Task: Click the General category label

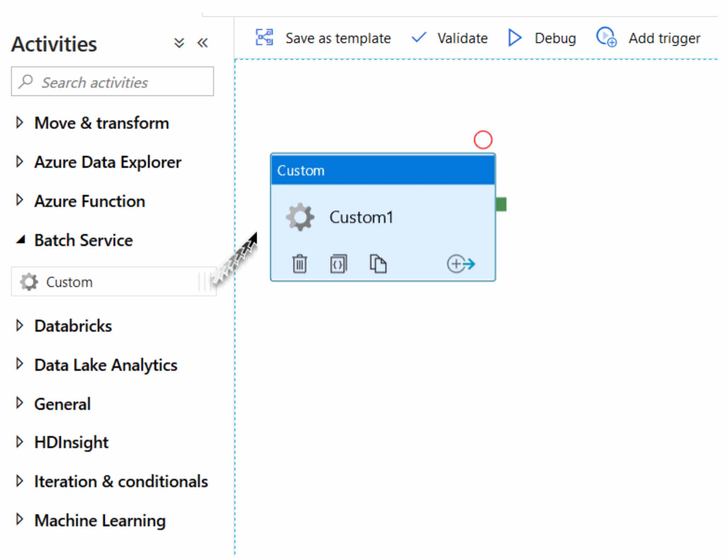Action: coord(62,404)
